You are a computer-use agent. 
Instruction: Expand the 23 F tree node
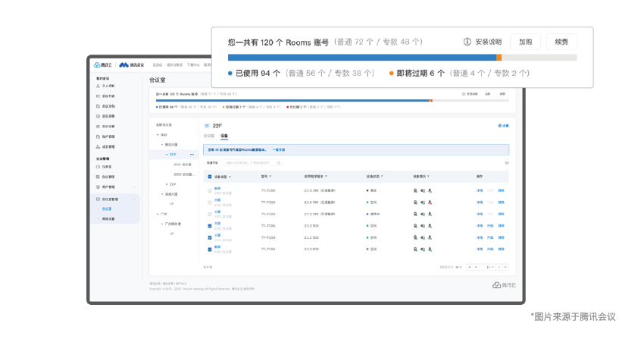coord(167,184)
